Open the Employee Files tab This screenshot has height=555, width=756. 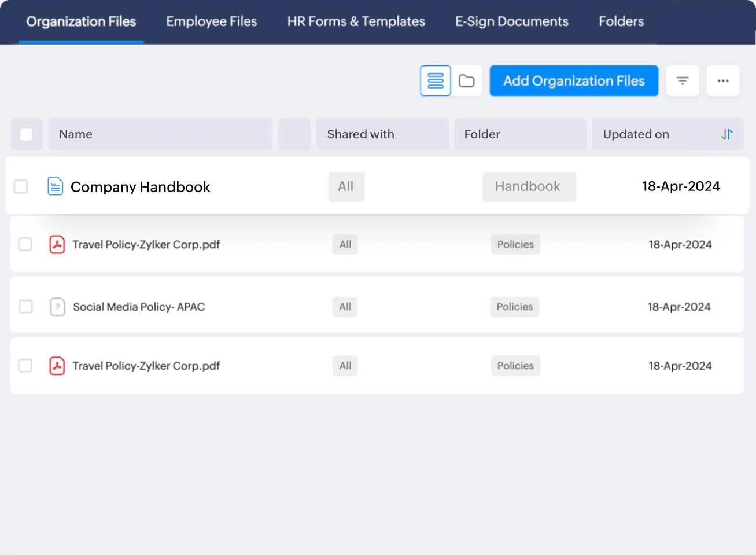click(211, 21)
